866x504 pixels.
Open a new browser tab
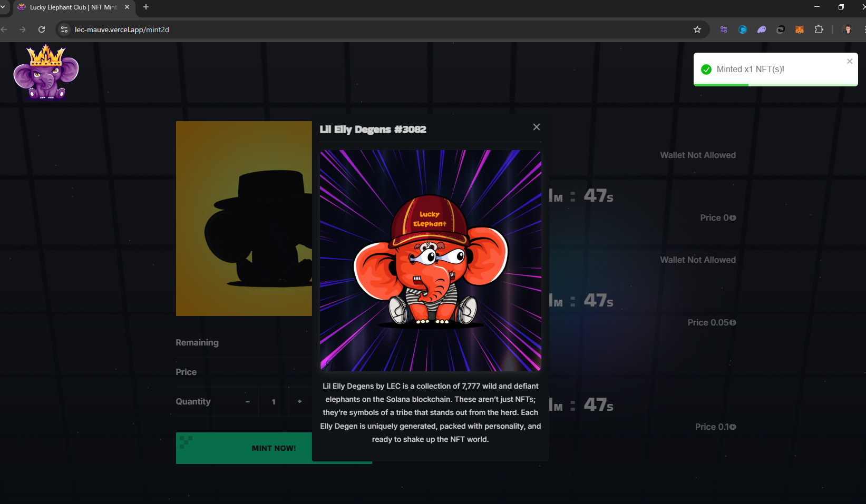[x=146, y=7]
